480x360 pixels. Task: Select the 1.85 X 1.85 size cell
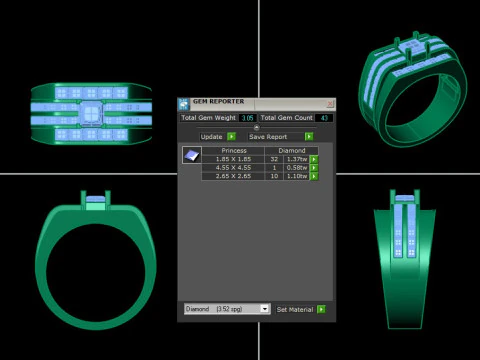233,159
